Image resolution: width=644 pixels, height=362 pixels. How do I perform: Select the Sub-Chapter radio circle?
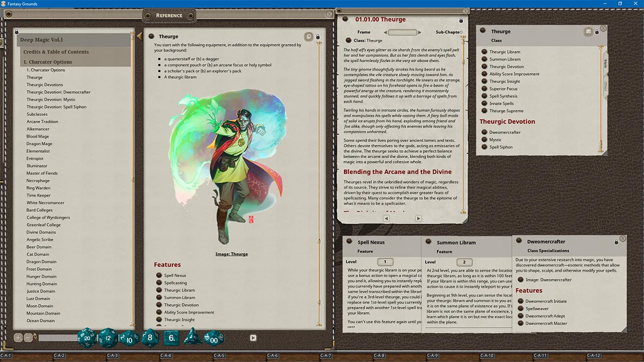tap(461, 32)
